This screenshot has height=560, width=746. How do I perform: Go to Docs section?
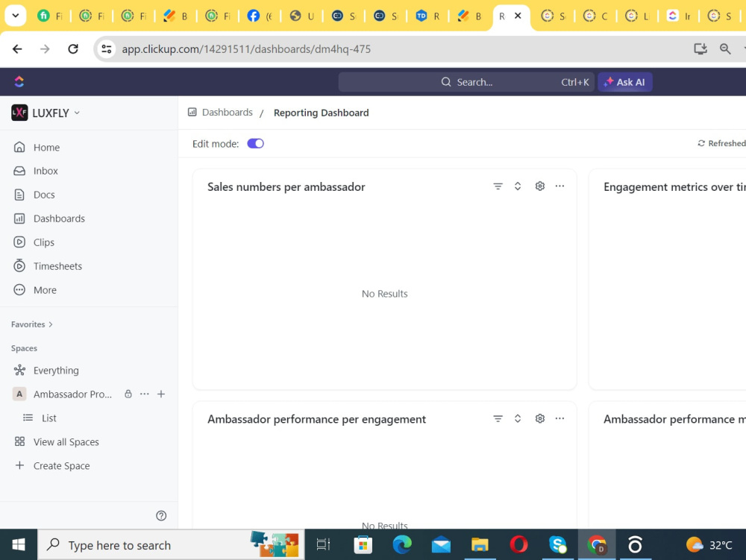tap(44, 195)
